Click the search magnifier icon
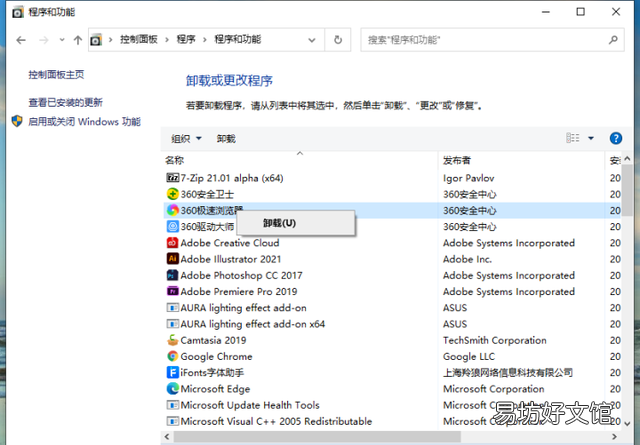Viewport: 640px width, 445px height. pyautogui.click(x=613, y=40)
